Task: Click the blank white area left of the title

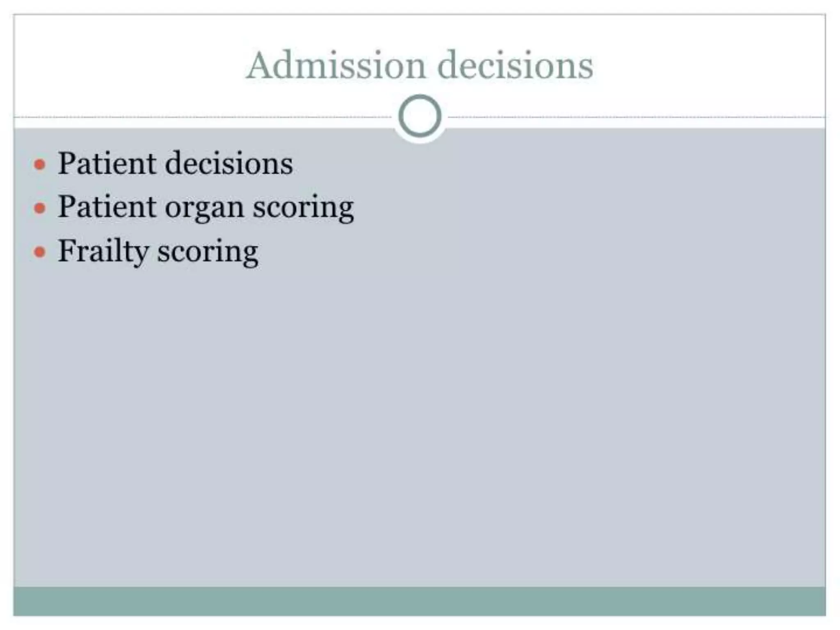Action: (x=123, y=66)
